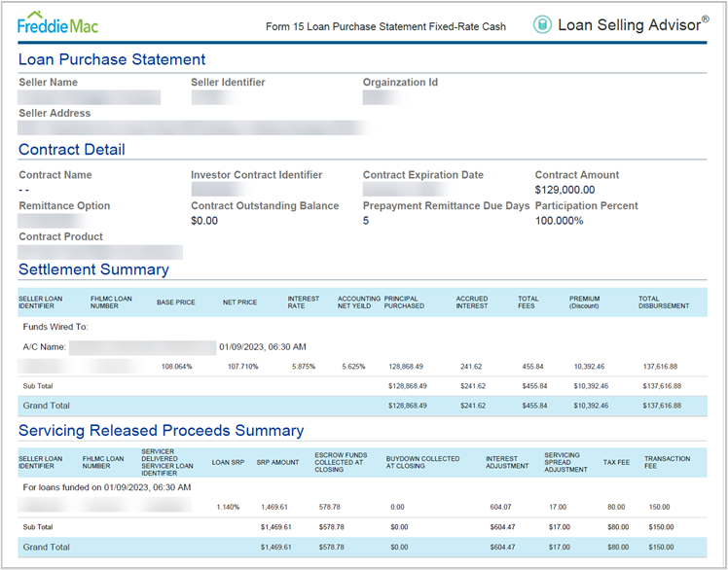Viewport: 728px width, 570px height.
Task: Click the INTEREST RATE column header
Action: click(x=304, y=303)
